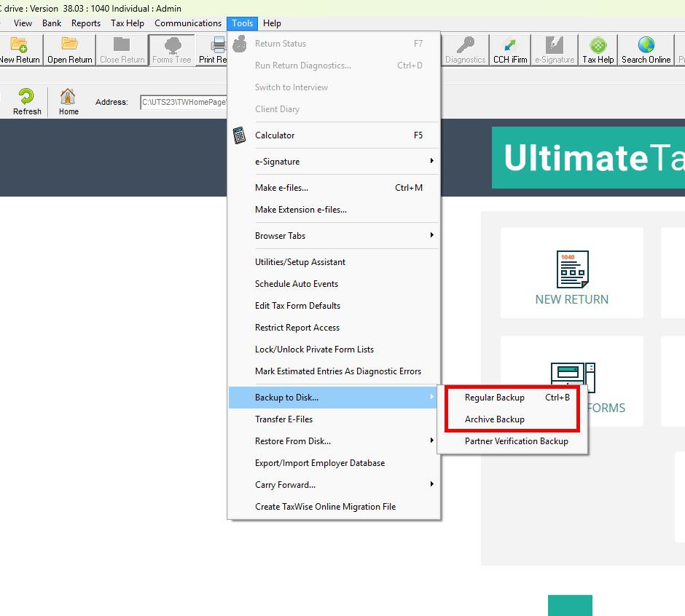Expand the Carry Forward submenu arrow
This screenshot has width=685, height=616.
coord(431,483)
